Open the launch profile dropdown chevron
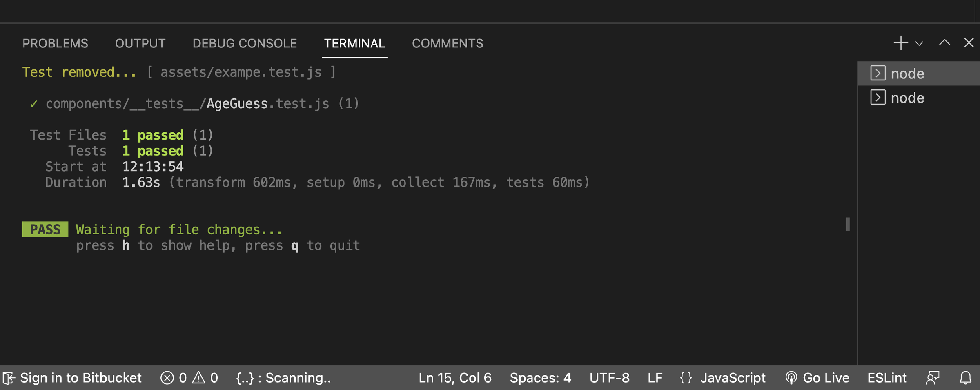980x390 pixels. pos(919,44)
